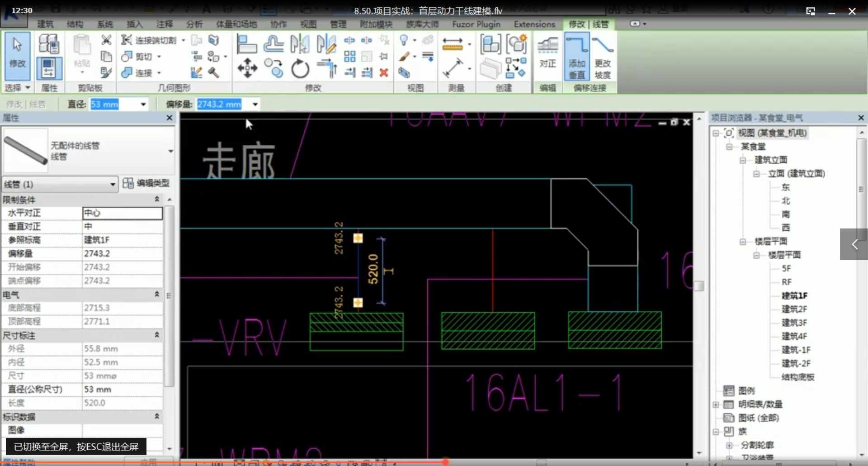Switch to the 系统 ribbon tab

click(x=105, y=24)
